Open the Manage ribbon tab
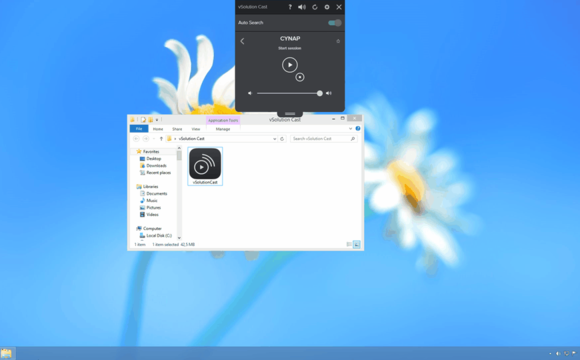 point(223,129)
